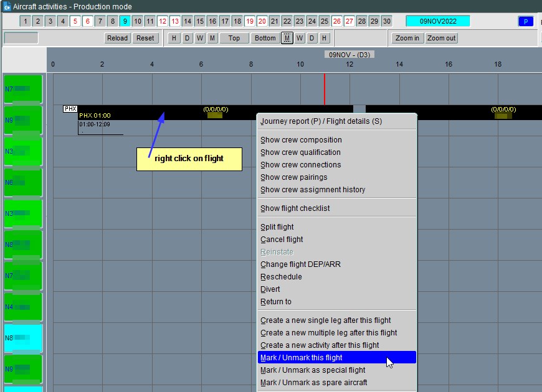This screenshot has width=542, height=392.
Task: Click the first H button after Reset
Action: click(174, 38)
